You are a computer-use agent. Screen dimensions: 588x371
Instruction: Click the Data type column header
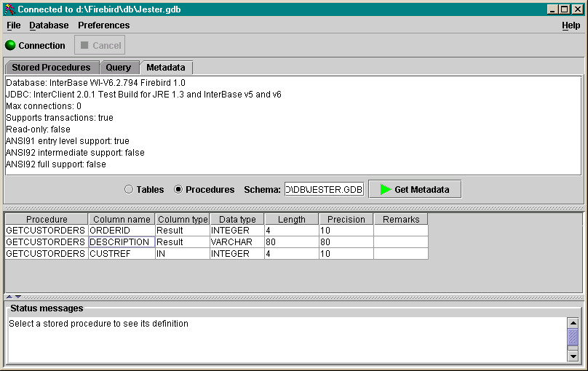(x=237, y=219)
